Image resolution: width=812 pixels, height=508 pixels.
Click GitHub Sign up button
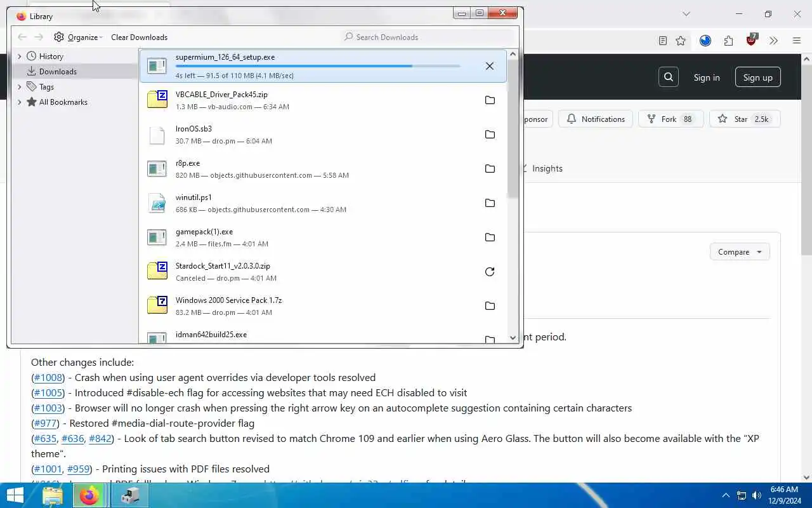point(757,77)
